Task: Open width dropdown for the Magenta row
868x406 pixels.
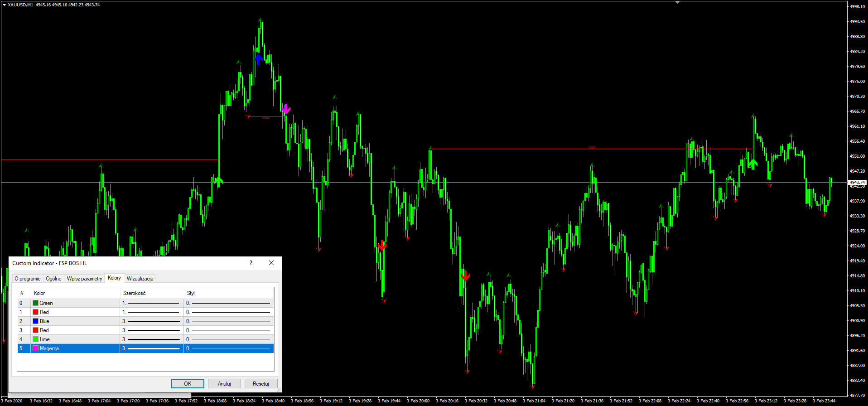Action: pos(151,348)
